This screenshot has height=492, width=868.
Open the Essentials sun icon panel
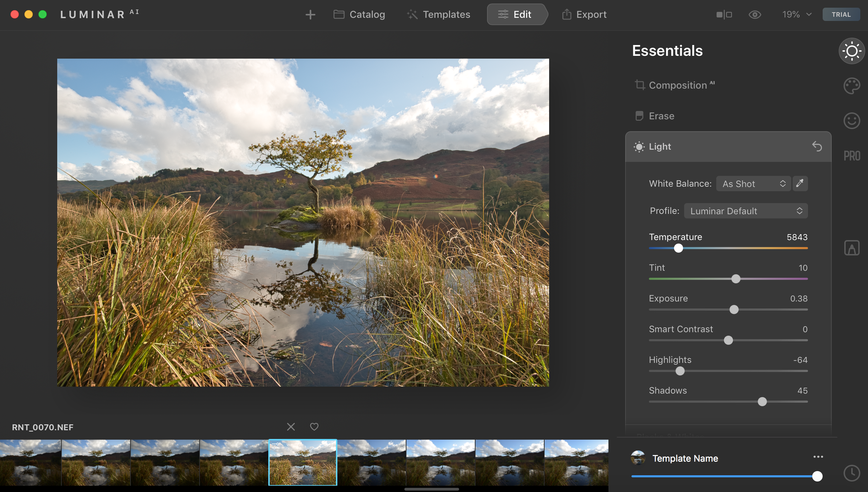tap(852, 51)
